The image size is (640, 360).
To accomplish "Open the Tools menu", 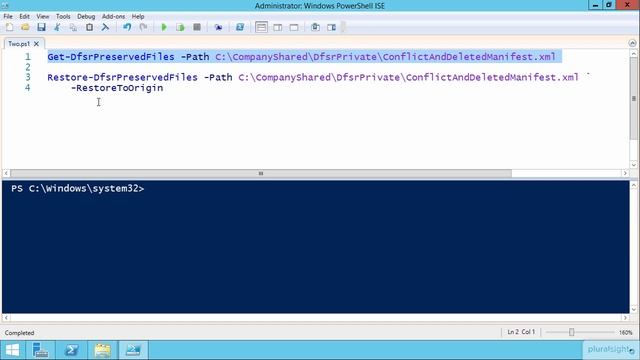I will coord(63,16).
